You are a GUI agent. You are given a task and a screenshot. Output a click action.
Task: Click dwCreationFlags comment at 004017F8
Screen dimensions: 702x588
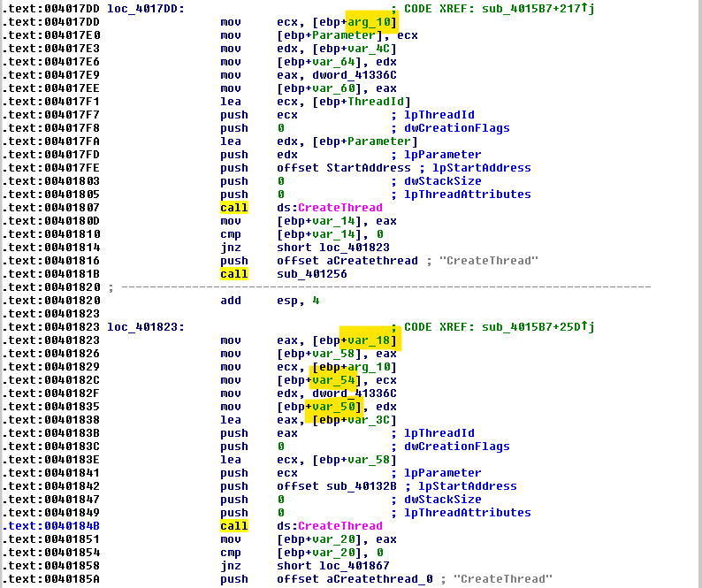(457, 128)
